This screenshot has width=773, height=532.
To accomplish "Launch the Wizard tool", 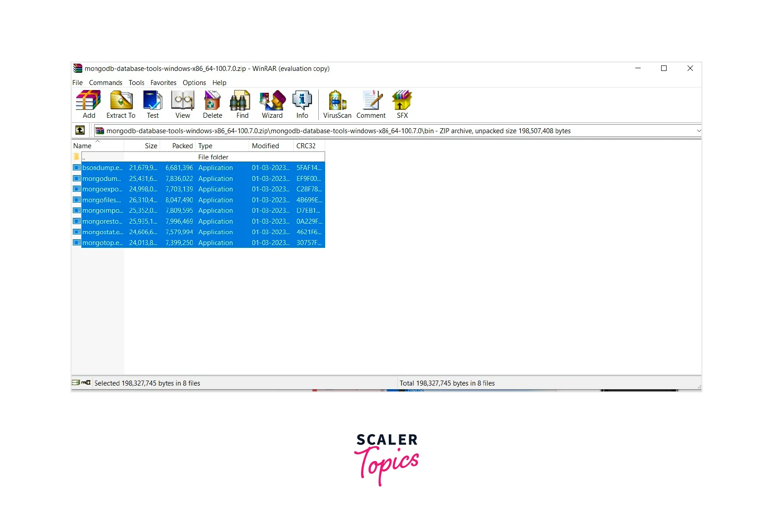I will pos(272,104).
